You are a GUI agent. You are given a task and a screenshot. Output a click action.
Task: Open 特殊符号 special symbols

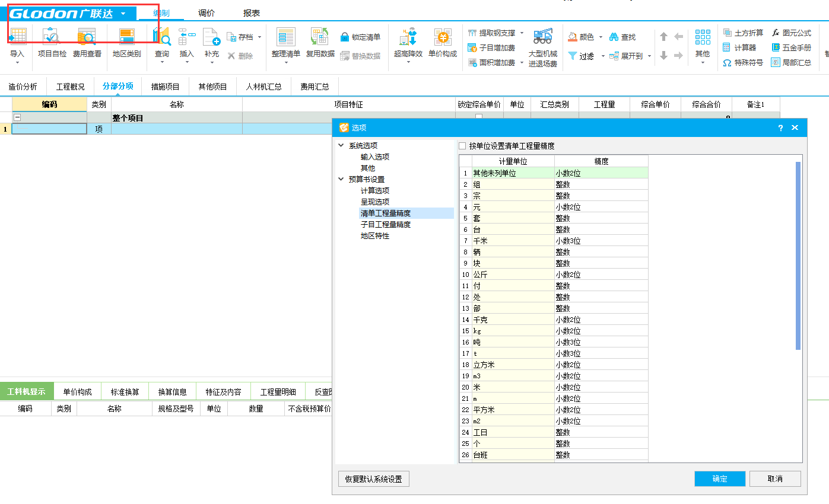coord(743,62)
